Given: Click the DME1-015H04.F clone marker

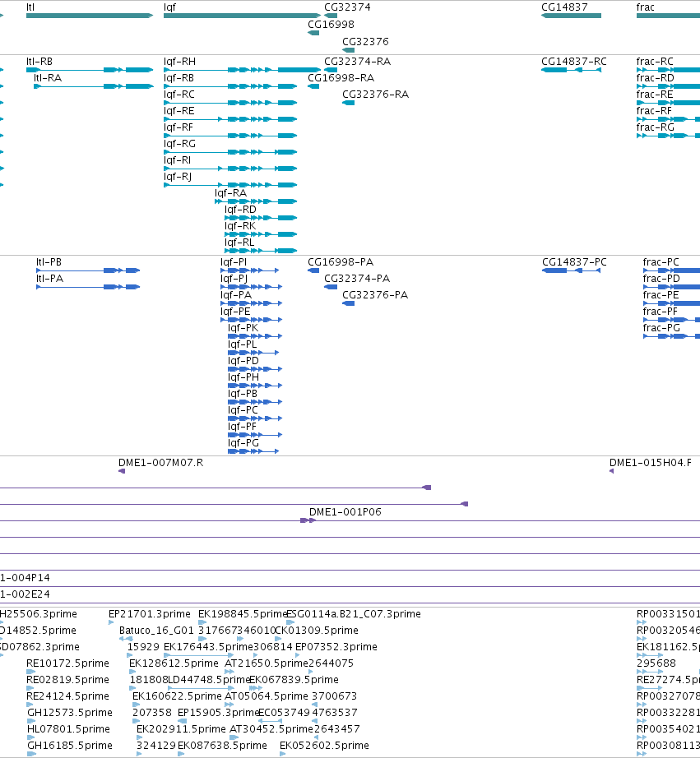Looking at the screenshot, I should (611, 471).
